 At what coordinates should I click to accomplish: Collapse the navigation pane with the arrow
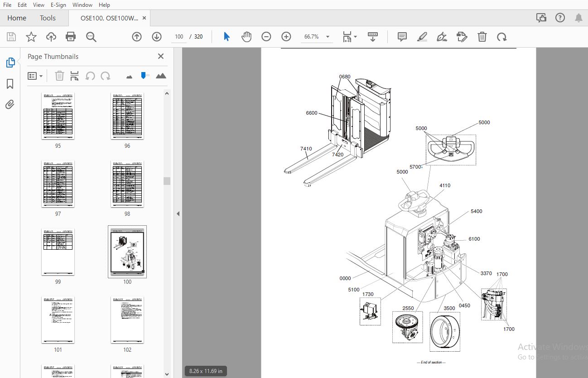pyautogui.click(x=178, y=213)
